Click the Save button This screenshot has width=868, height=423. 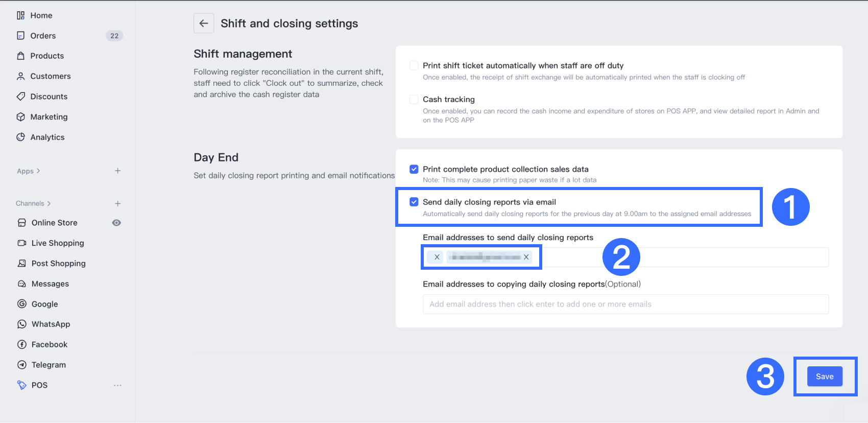pos(825,377)
